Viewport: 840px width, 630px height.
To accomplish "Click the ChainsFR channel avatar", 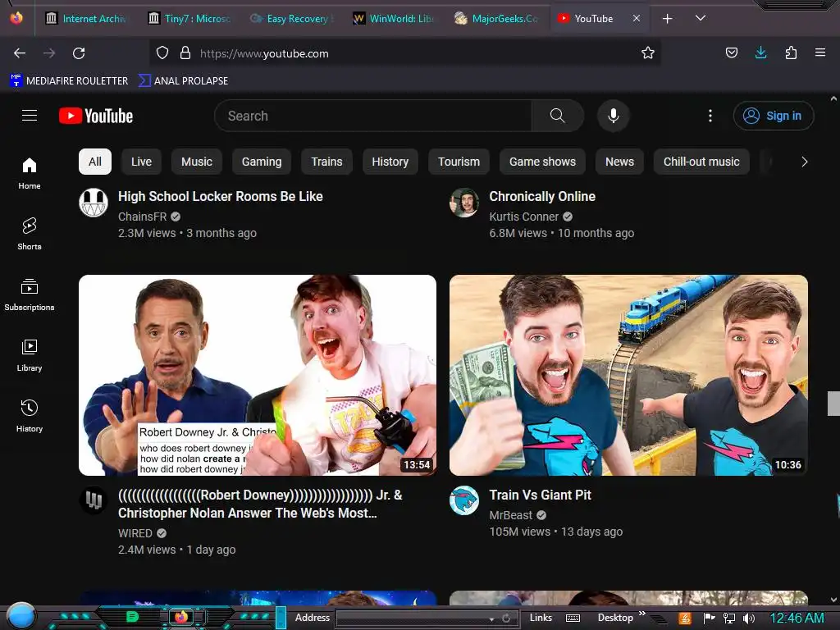I will point(94,203).
